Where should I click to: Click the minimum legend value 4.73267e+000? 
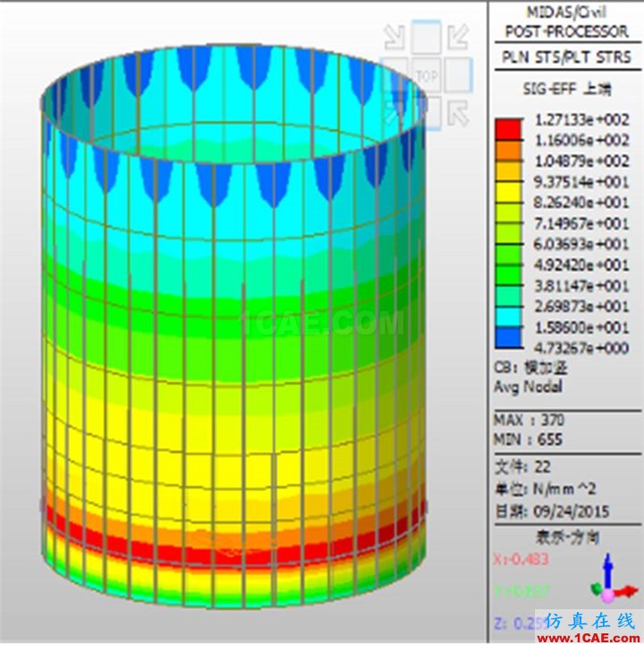[581, 348]
